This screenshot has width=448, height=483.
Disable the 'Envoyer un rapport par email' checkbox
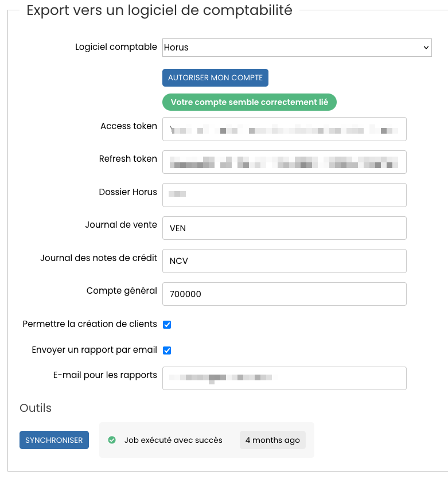tap(167, 350)
